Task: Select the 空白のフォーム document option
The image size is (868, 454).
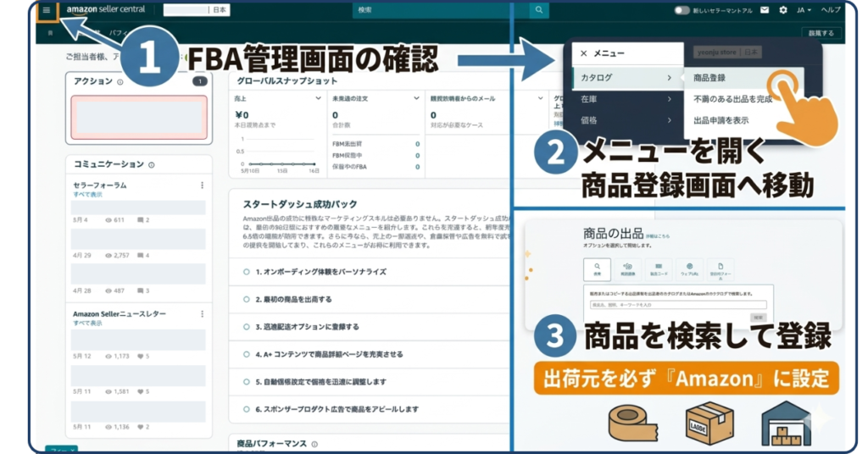Action: [721, 270]
